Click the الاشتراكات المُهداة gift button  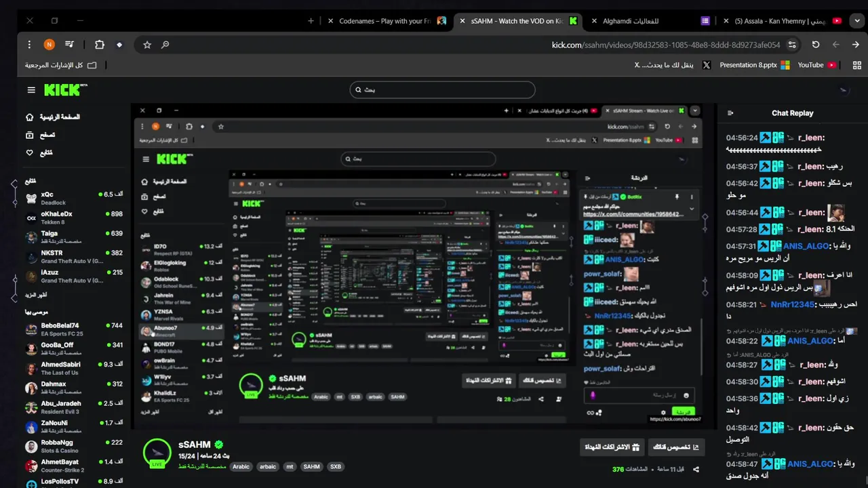(x=612, y=447)
